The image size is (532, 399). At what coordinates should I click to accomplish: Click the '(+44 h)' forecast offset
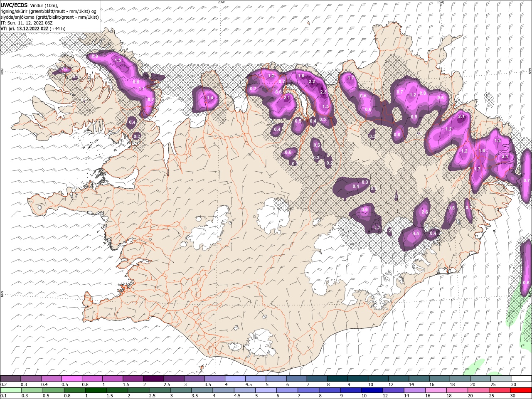tap(57, 29)
